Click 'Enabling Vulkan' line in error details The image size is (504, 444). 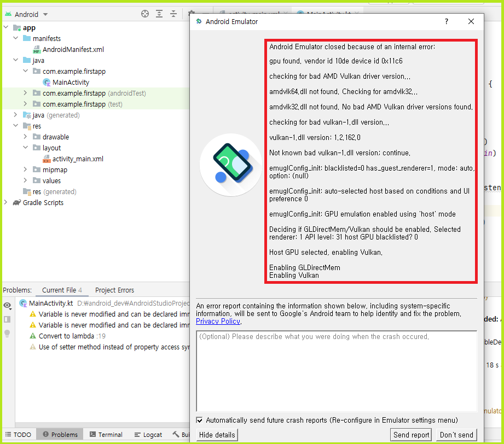(294, 276)
